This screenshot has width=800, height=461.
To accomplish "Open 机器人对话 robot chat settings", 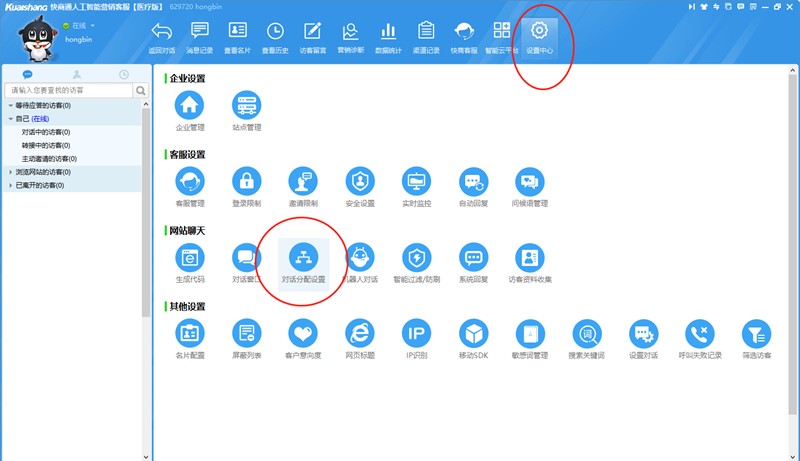I will pyautogui.click(x=359, y=257).
